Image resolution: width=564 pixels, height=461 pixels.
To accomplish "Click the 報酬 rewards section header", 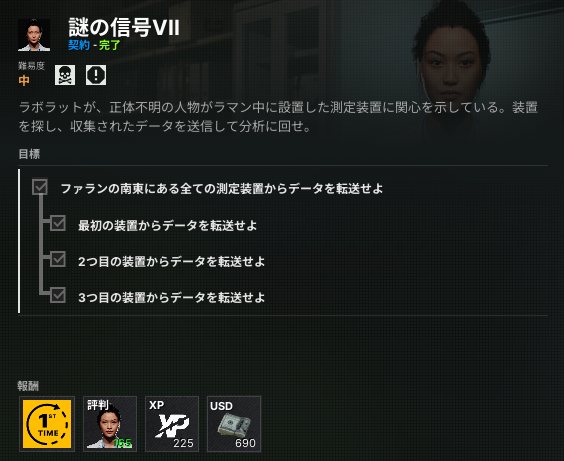I will pyautogui.click(x=28, y=386).
